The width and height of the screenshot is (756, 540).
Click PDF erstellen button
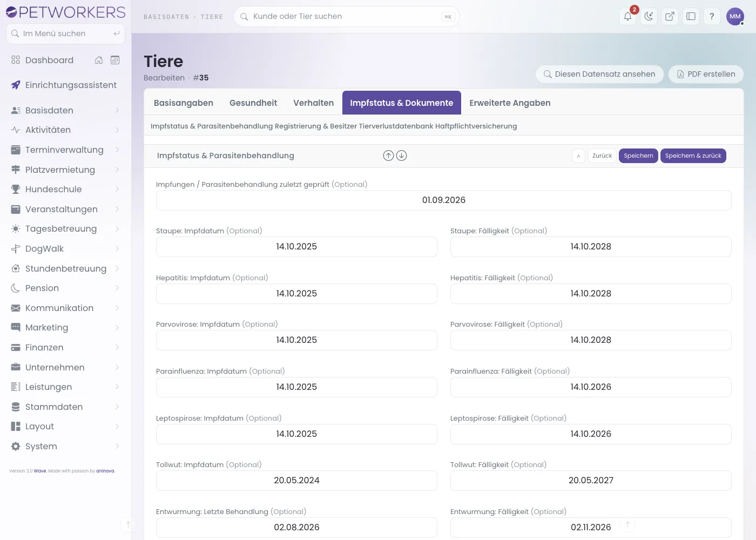click(x=706, y=74)
